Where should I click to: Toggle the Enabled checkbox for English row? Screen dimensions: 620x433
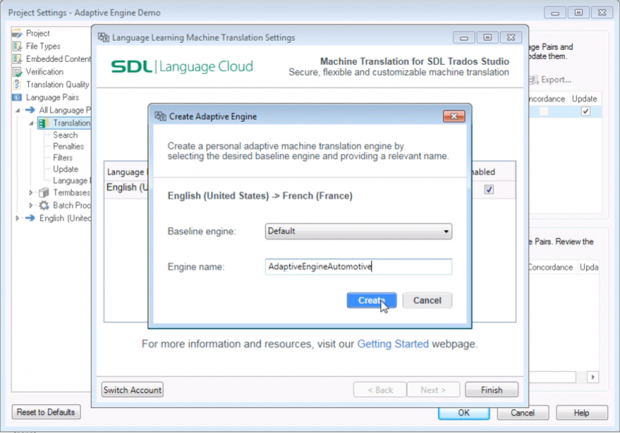pyautogui.click(x=489, y=189)
